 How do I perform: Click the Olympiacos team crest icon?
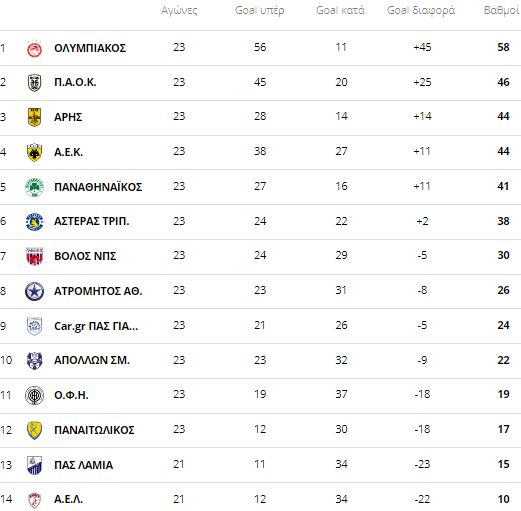click(x=34, y=49)
